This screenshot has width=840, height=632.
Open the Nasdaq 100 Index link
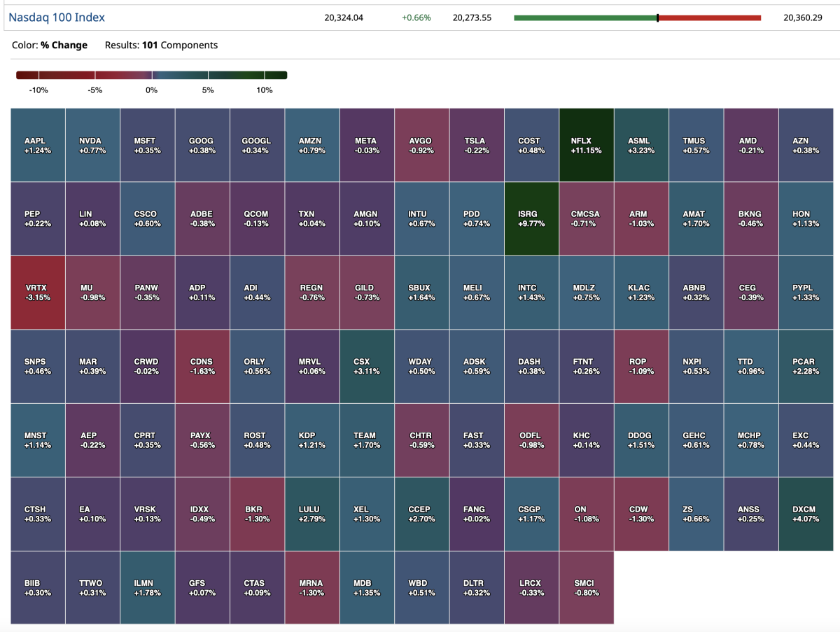[57, 17]
